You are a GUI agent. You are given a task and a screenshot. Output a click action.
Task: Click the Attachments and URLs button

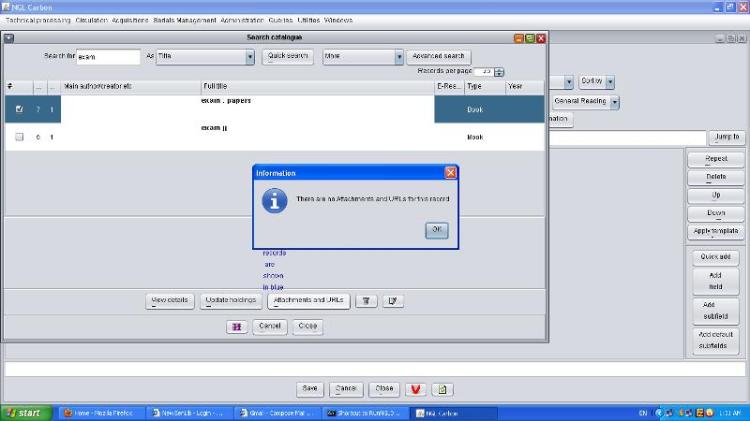point(308,300)
